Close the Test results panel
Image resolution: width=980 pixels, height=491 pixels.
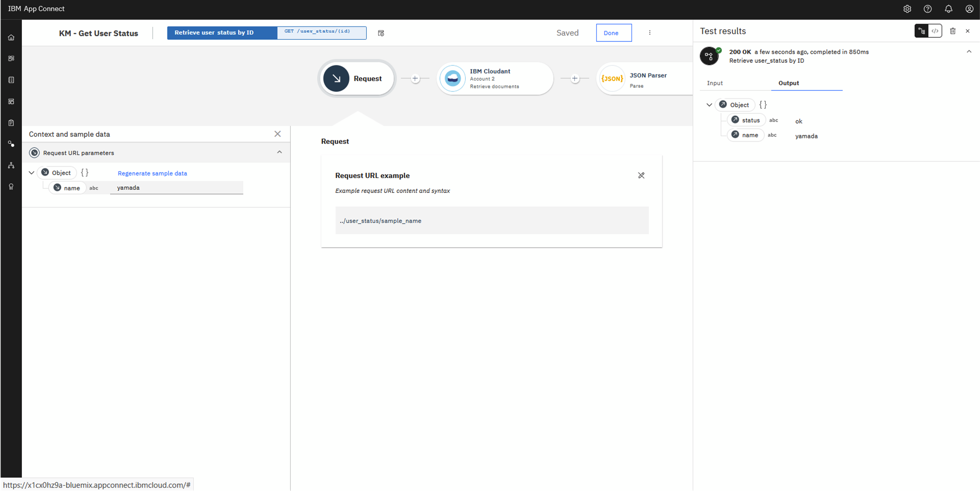(x=967, y=31)
